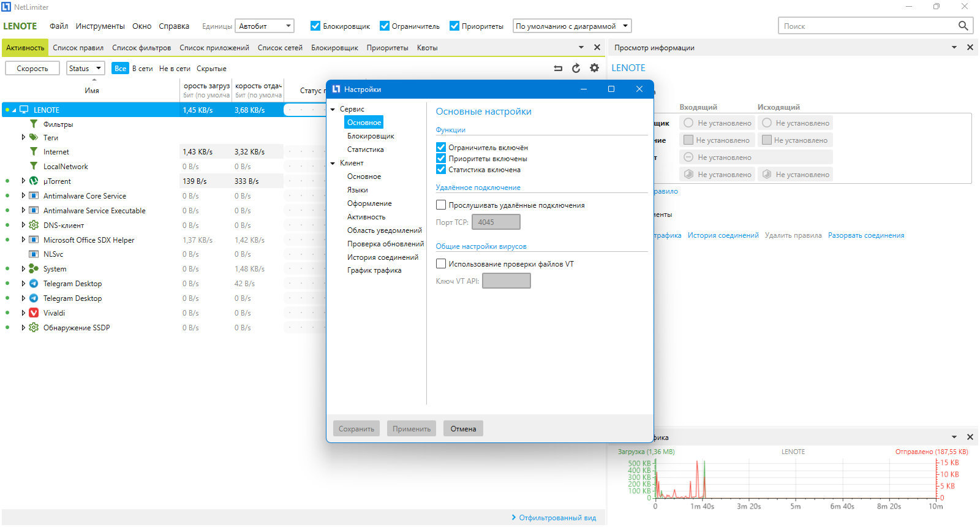Collapse the Сервис settings section

[333, 109]
